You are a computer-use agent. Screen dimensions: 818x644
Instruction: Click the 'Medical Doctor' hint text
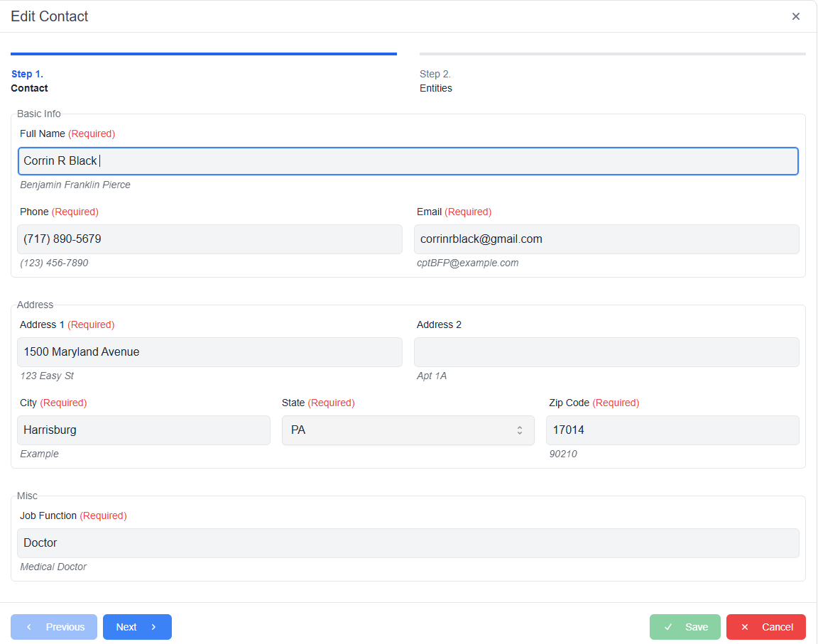point(53,567)
